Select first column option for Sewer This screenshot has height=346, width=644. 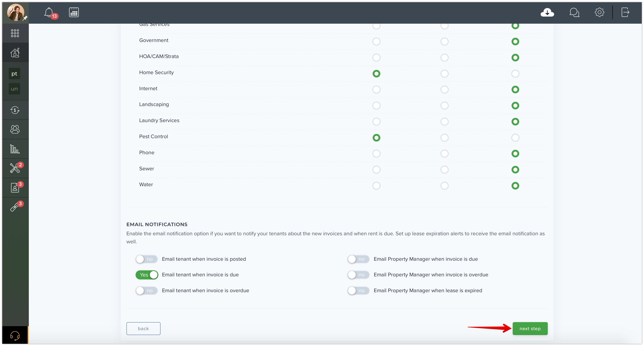tap(376, 169)
